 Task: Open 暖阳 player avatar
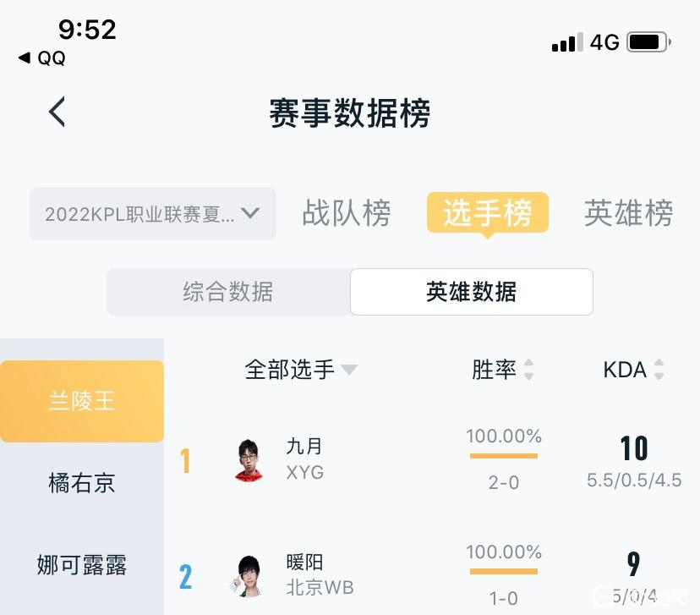click(x=248, y=576)
